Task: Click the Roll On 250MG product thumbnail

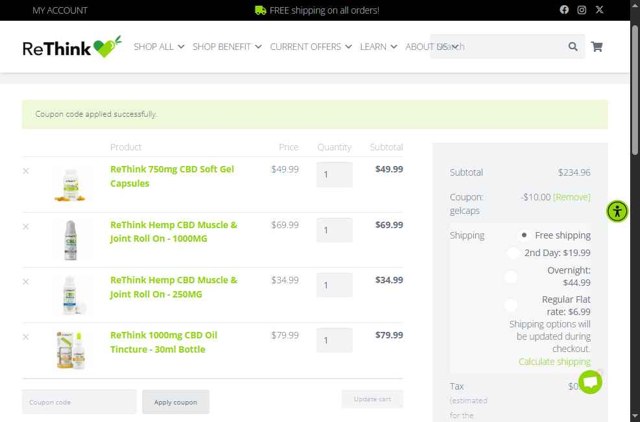Action: tap(71, 295)
